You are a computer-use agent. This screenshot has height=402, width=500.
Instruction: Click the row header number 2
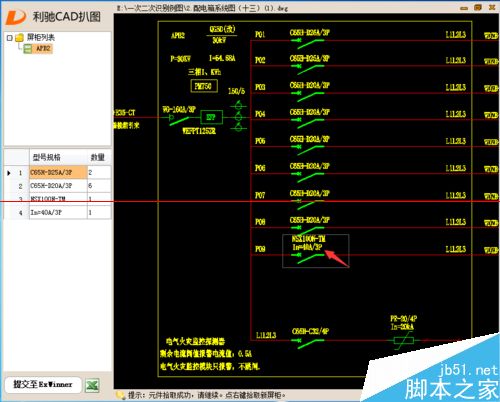[x=20, y=186]
